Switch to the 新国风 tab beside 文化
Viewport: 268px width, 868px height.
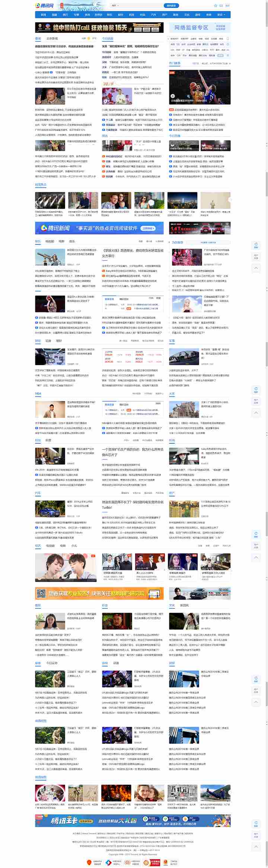click(185, 605)
